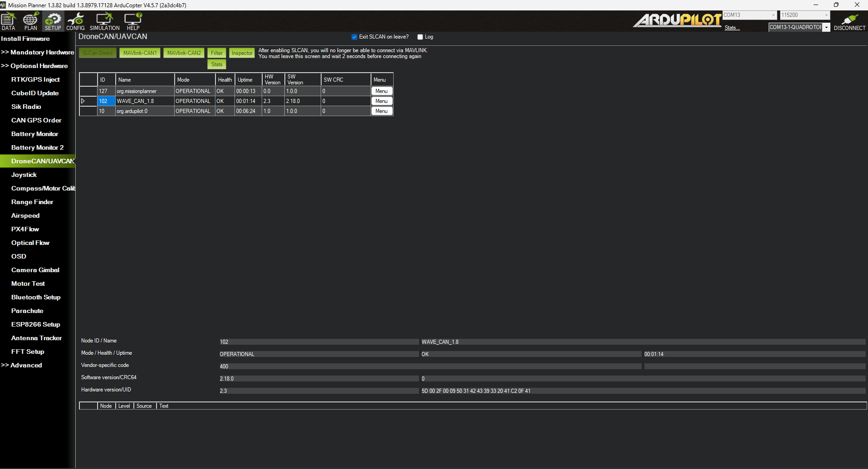Screen dimensions: 868x469
Task: Open the DATA flight data view
Action: click(8, 21)
